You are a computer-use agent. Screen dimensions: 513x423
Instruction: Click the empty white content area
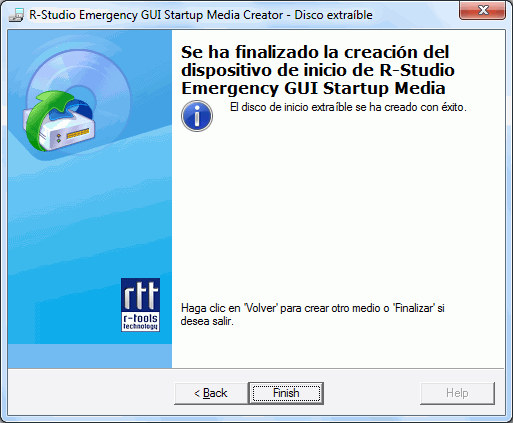click(337, 207)
